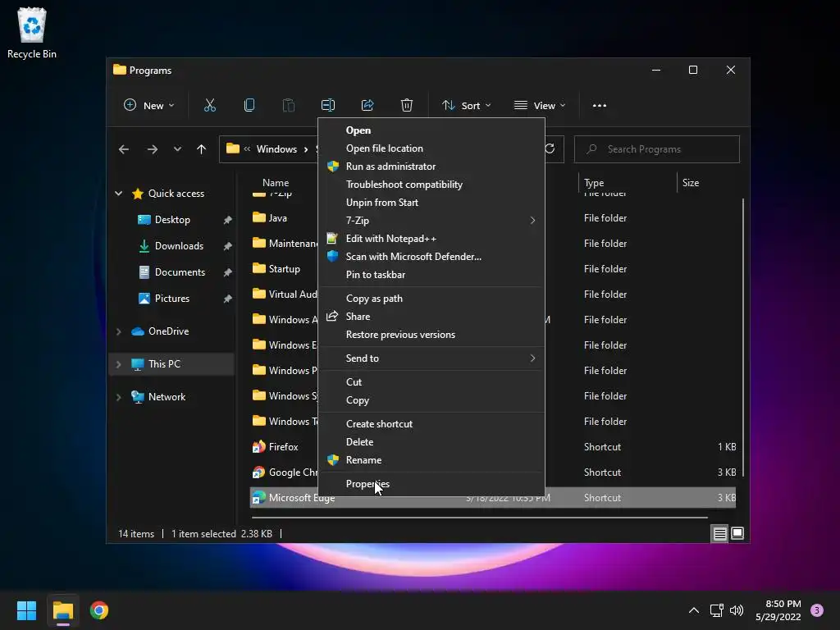
Task: Click File Explorer on the taskbar
Action: click(x=63, y=610)
